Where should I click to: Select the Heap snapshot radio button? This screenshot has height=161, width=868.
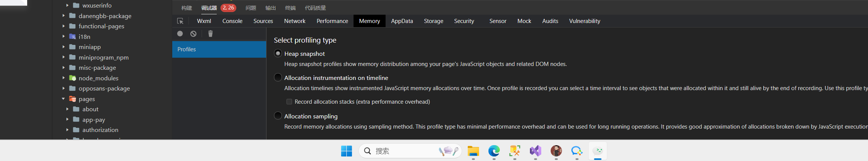tap(278, 54)
